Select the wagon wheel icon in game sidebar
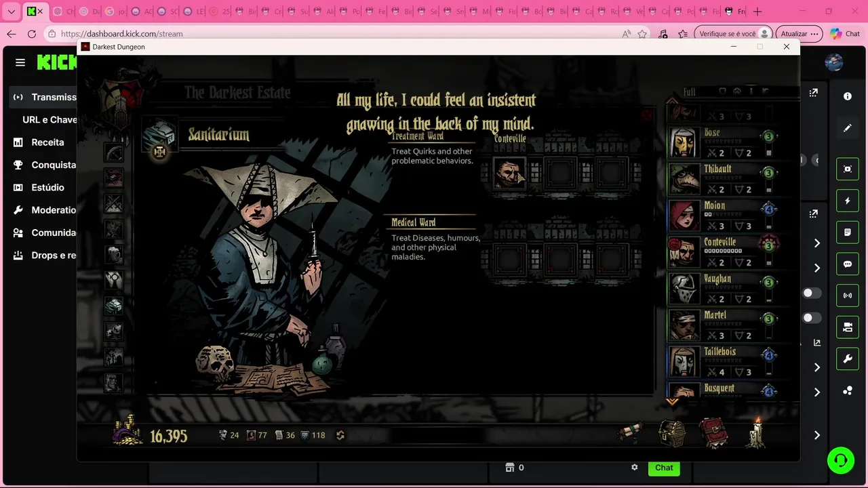This screenshot has height=488, width=868. point(114,152)
